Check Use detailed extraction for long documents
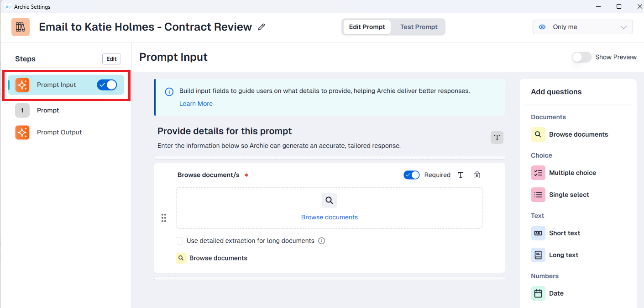The width and height of the screenshot is (644, 308). [179, 241]
